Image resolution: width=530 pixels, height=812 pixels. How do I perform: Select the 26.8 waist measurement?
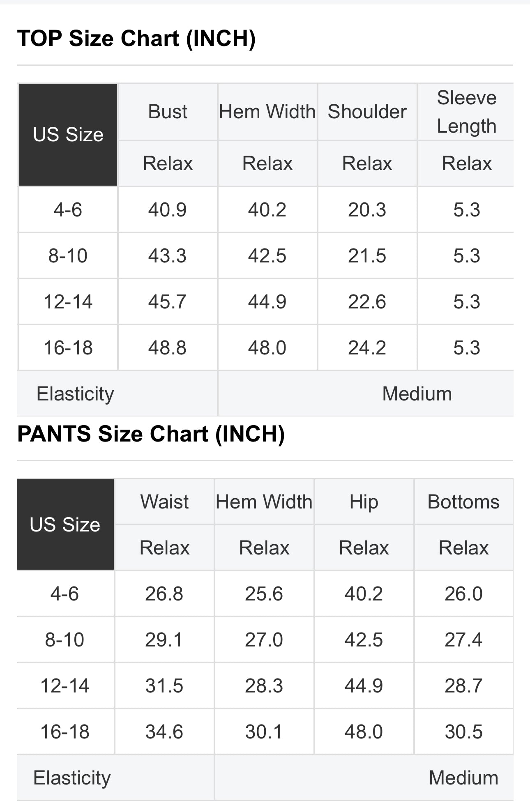tap(164, 594)
